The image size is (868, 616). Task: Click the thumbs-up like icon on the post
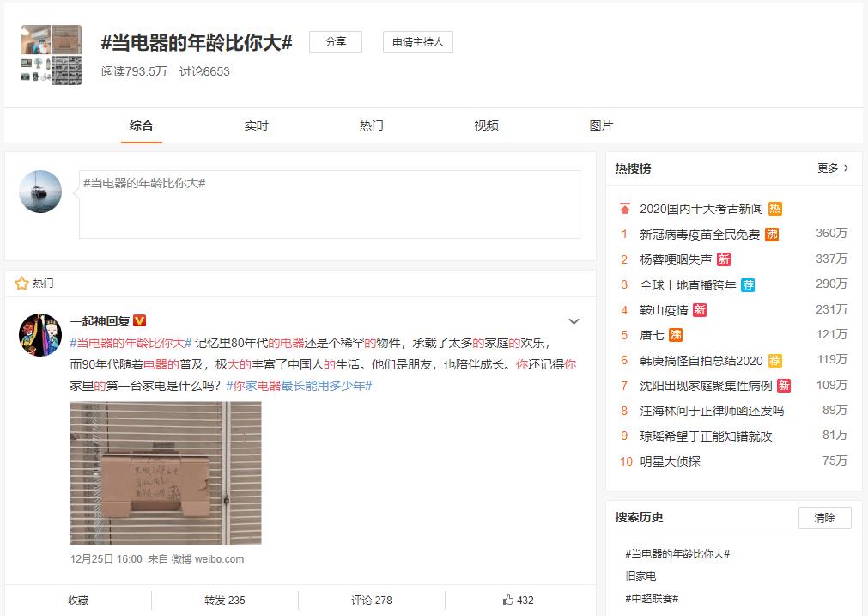pyautogui.click(x=508, y=601)
